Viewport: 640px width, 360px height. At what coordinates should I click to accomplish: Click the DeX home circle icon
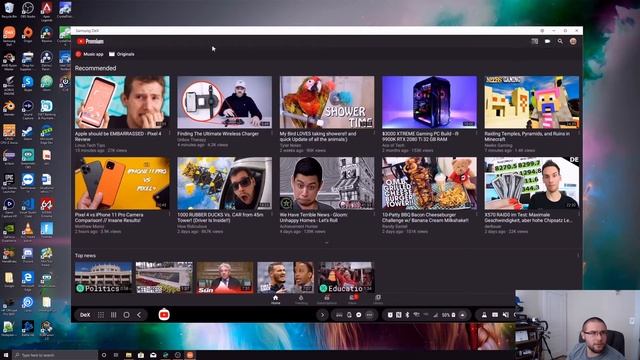[127, 315]
